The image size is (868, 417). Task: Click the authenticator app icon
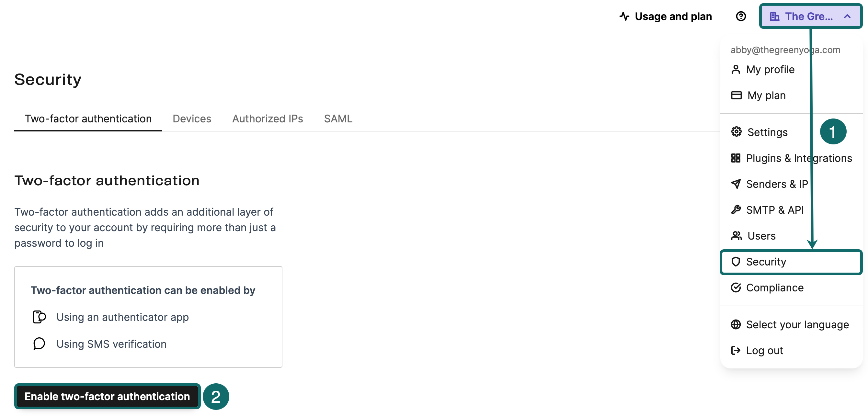39,317
